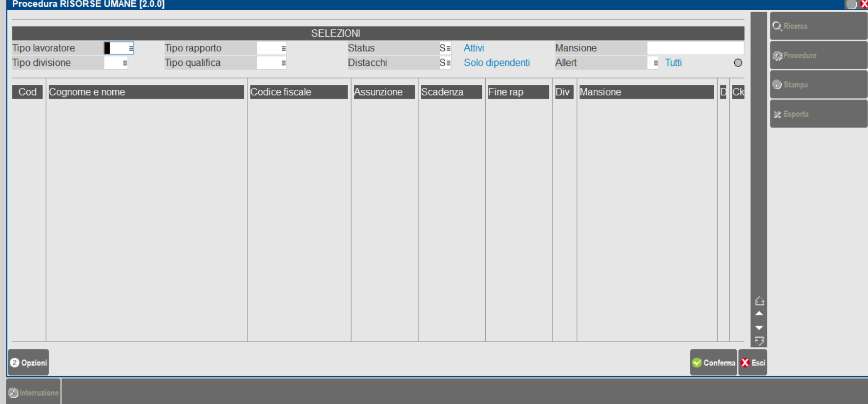Click the Codice fiscale column header

[298, 92]
